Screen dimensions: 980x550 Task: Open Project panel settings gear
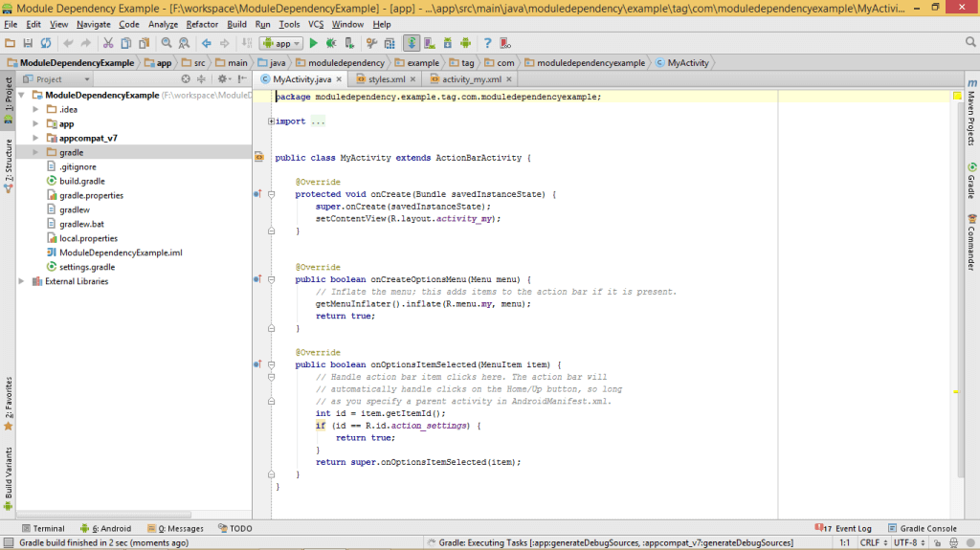(223, 79)
